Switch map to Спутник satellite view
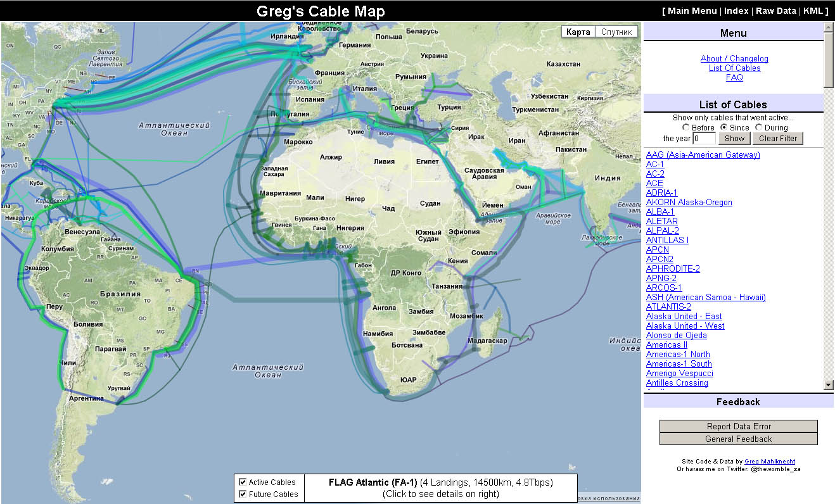 [x=616, y=32]
